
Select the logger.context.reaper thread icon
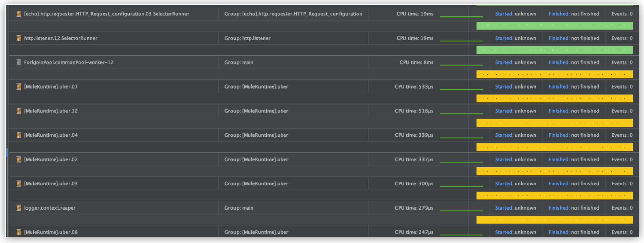[19, 208]
